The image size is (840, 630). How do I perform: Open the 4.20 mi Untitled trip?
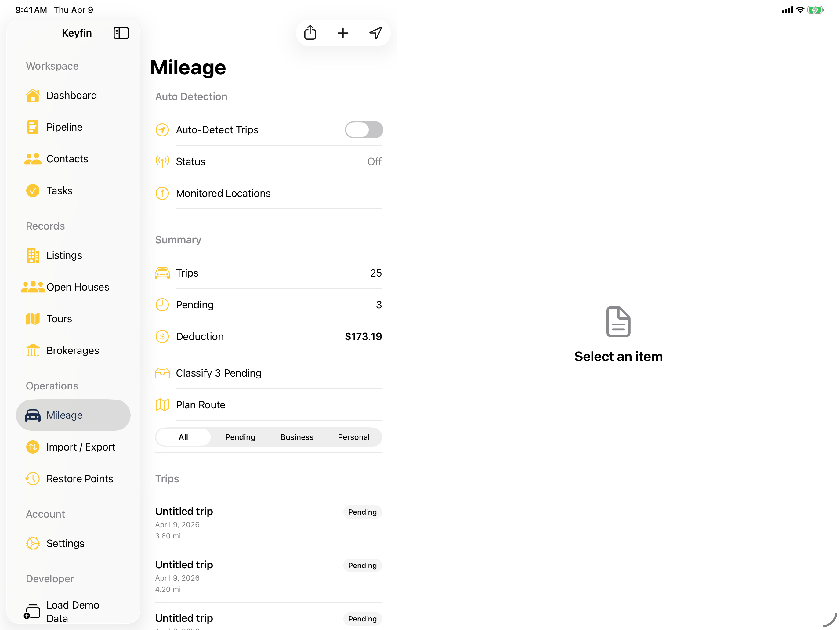point(269,576)
